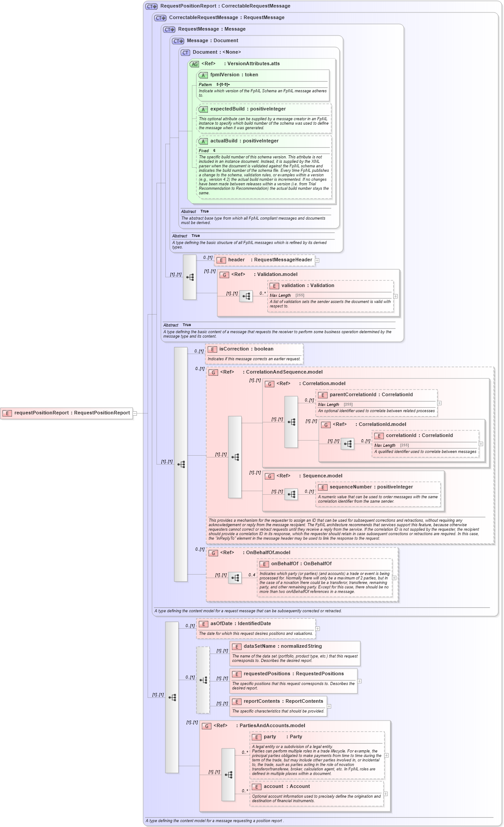Click the G badge of OnBehalfOf.model

[213, 553]
